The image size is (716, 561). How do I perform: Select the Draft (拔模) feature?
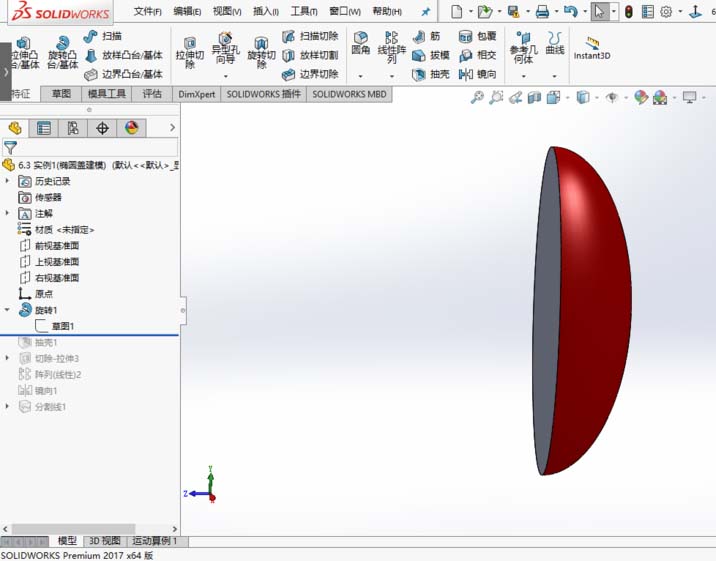tap(431, 55)
